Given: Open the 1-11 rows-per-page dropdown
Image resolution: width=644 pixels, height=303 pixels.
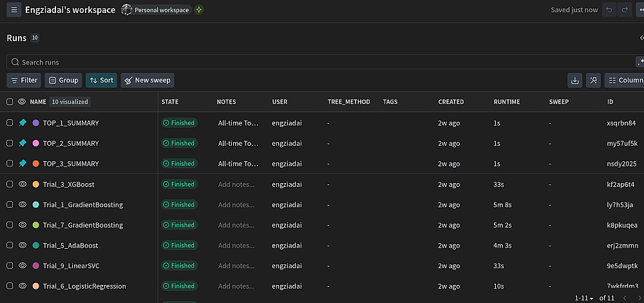Looking at the screenshot, I should [x=585, y=298].
